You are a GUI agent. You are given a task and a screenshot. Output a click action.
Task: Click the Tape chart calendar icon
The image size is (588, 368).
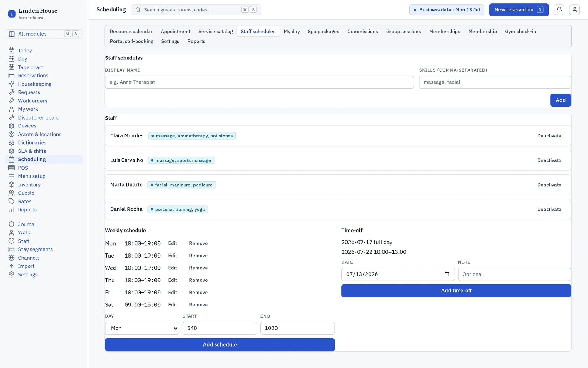[x=11, y=67]
